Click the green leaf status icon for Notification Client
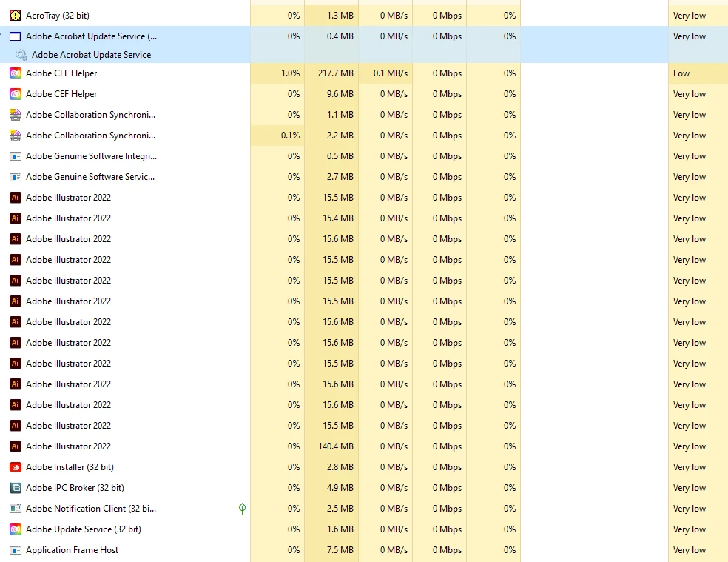 pos(242,509)
